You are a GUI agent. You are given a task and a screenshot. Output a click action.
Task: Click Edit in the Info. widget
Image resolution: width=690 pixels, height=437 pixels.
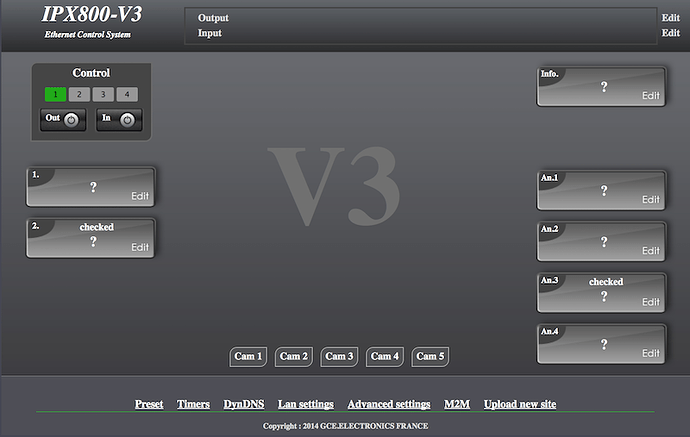[651, 95]
